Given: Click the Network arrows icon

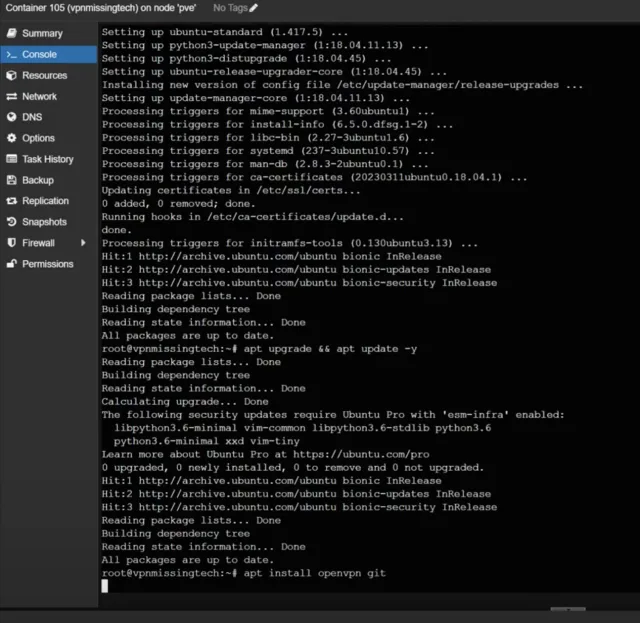Looking at the screenshot, I should point(12,96).
